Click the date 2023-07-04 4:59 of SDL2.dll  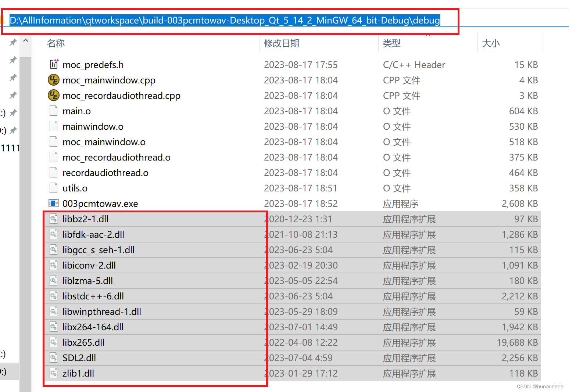pyautogui.click(x=298, y=358)
